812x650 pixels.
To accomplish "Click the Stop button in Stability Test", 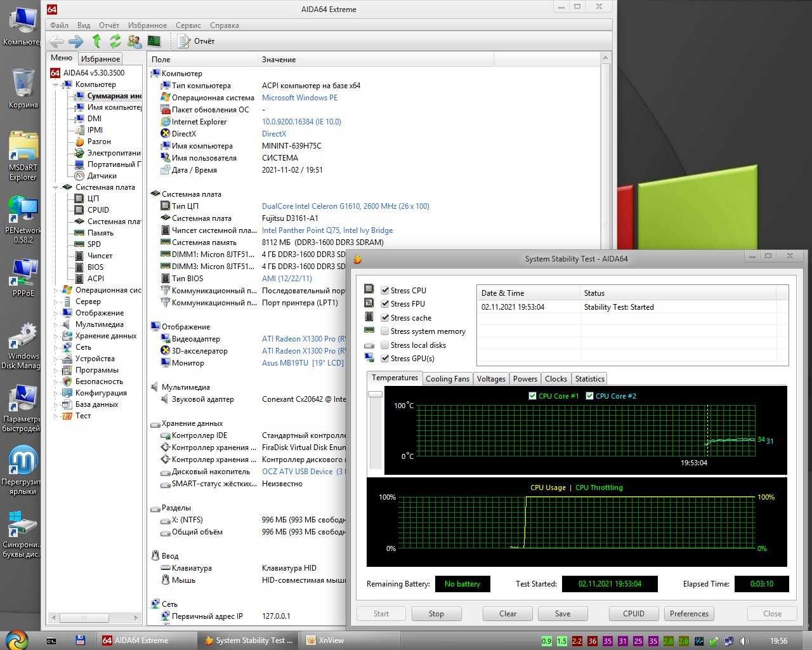I will coord(436,614).
